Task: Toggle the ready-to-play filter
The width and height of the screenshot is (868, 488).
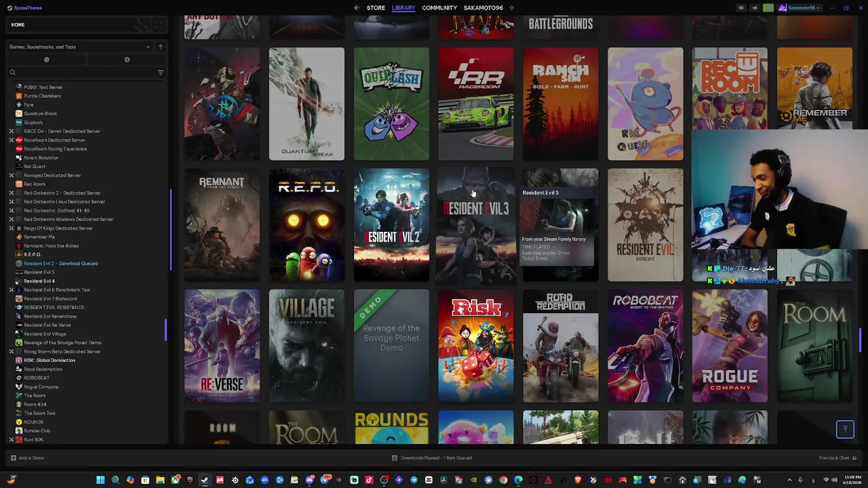Action: [x=127, y=60]
